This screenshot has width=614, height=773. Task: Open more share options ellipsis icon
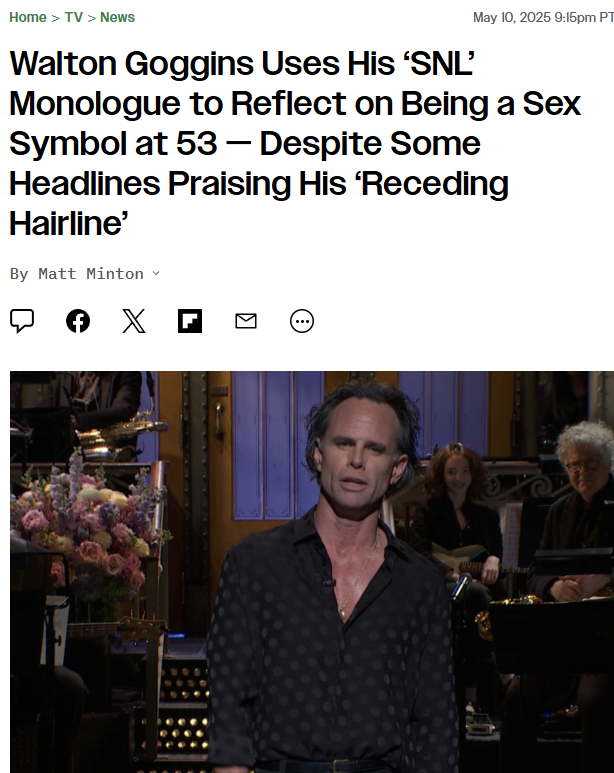pos(302,321)
